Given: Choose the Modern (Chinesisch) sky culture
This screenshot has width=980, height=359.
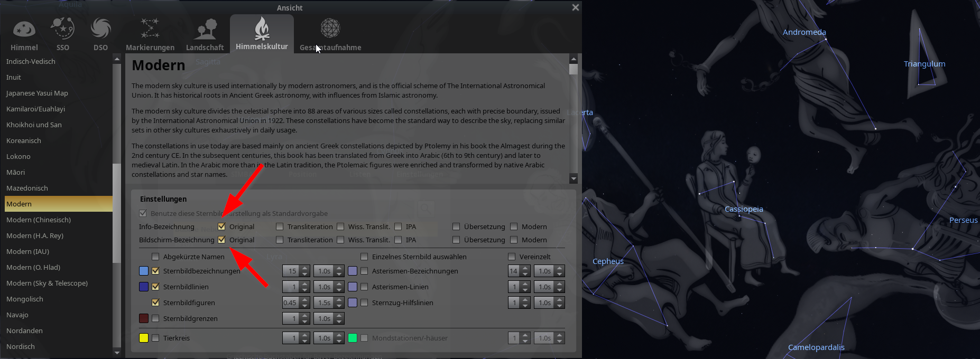Looking at the screenshot, I should (x=39, y=220).
